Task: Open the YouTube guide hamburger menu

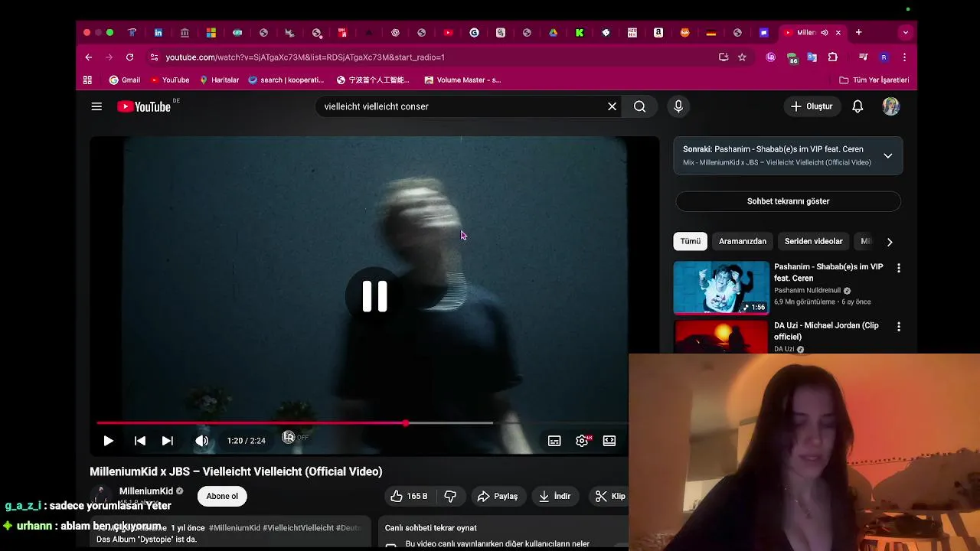Action: pyautogui.click(x=96, y=106)
